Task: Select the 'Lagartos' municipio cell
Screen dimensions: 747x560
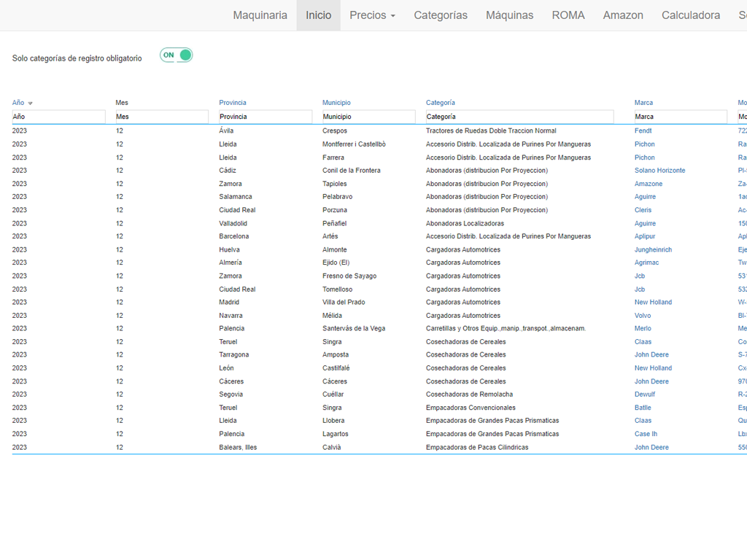Action: [x=336, y=434]
